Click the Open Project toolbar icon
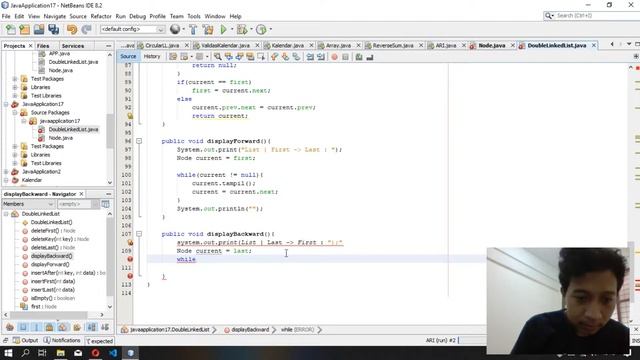The height and width of the screenshot is (360, 640). coord(39,29)
